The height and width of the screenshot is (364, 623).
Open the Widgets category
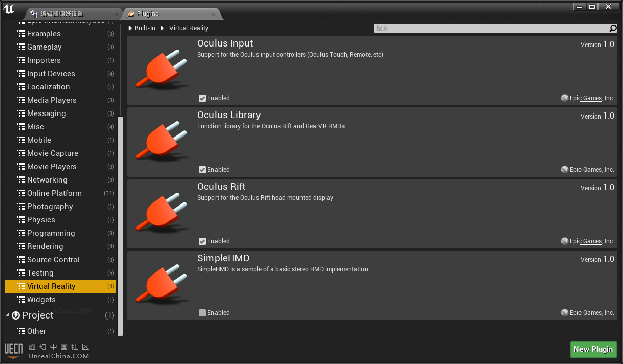point(60,300)
